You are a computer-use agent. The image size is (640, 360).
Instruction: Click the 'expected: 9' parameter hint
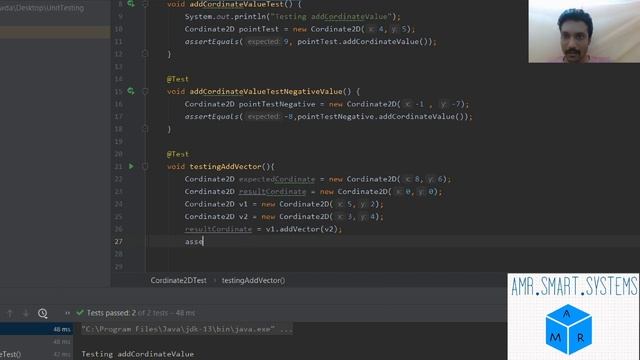point(268,42)
